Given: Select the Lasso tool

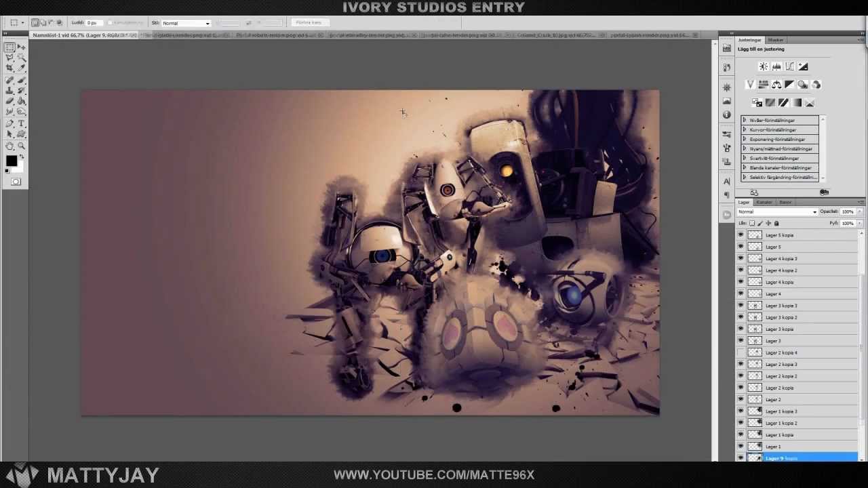Looking at the screenshot, I should pos(9,58).
